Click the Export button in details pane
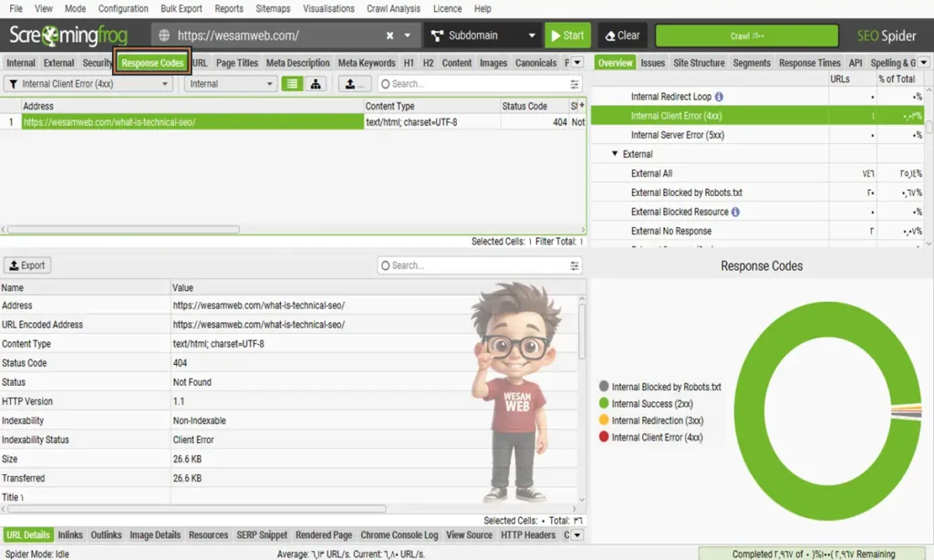The height and width of the screenshot is (560, 934). click(27, 265)
